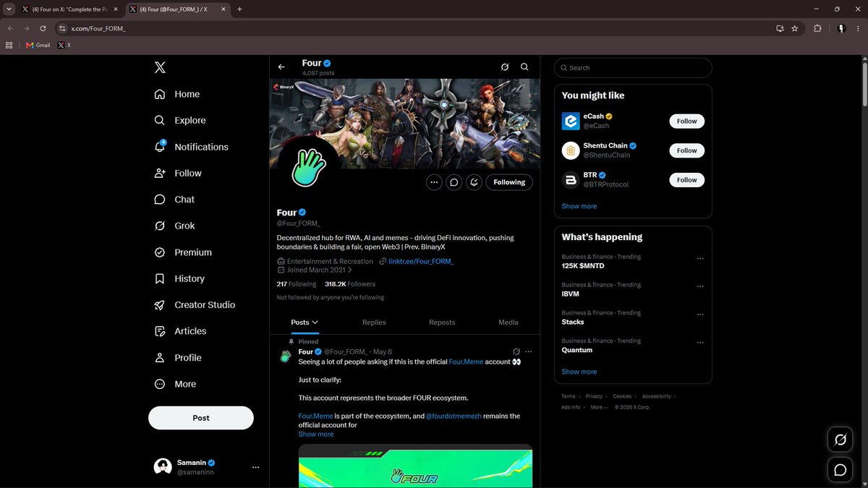
Task: Switch to the Reposts tab
Action: 442,322
